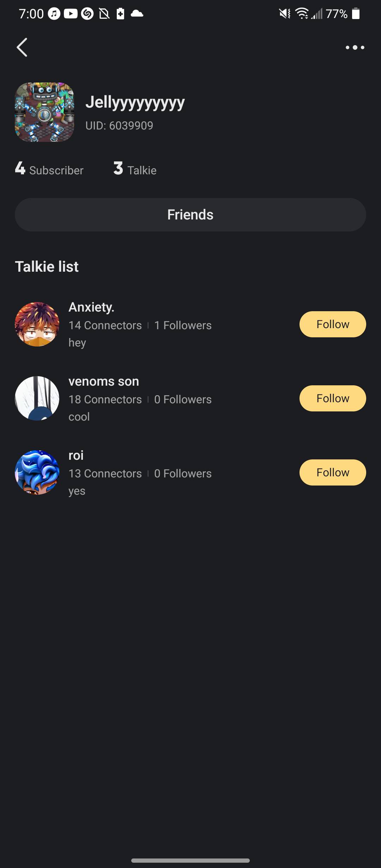Select the venoms son talkie name

[x=104, y=381]
